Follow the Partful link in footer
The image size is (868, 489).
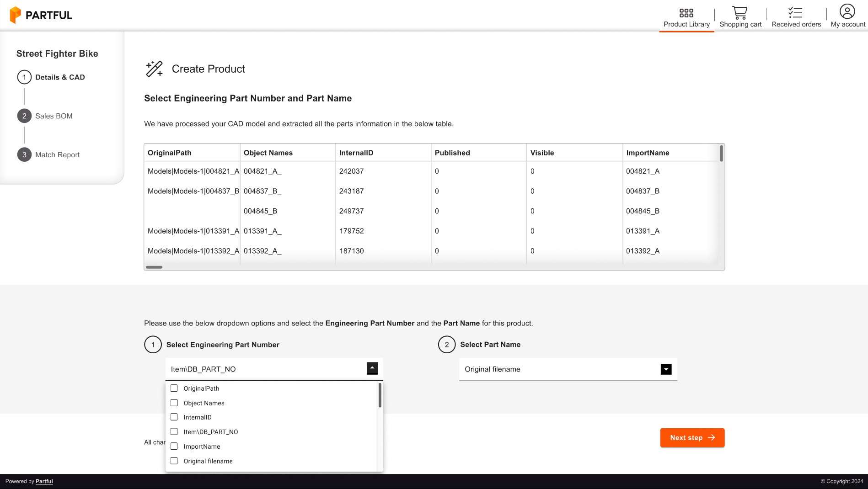(44, 481)
